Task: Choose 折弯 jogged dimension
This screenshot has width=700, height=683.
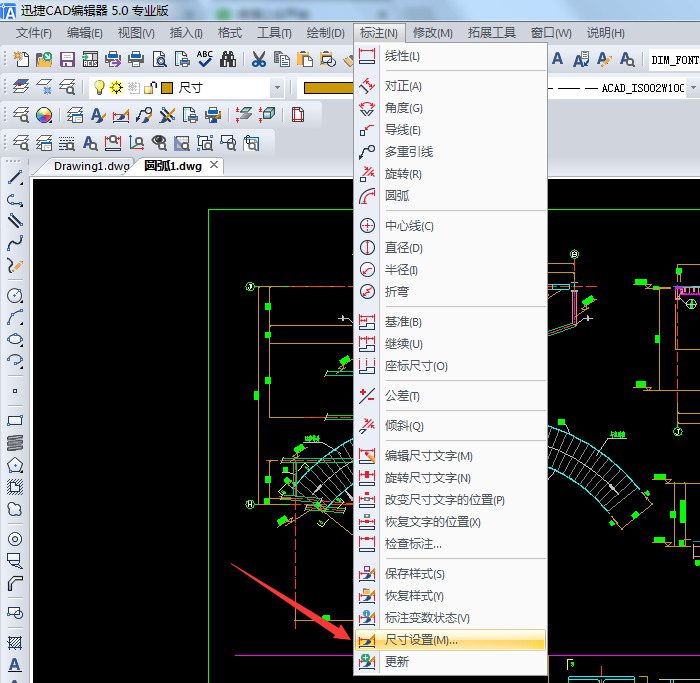Action: [x=450, y=292]
